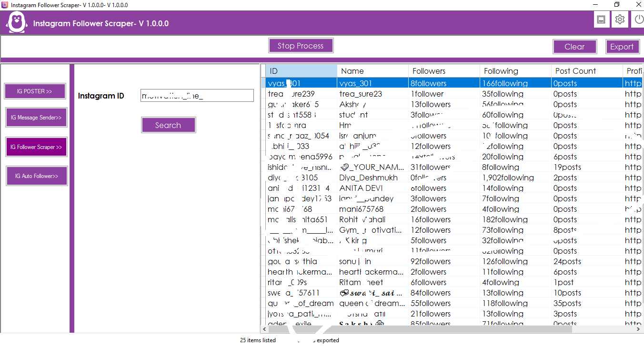Click the Rohit Mahali name cell
644x346 pixels.
372,219
